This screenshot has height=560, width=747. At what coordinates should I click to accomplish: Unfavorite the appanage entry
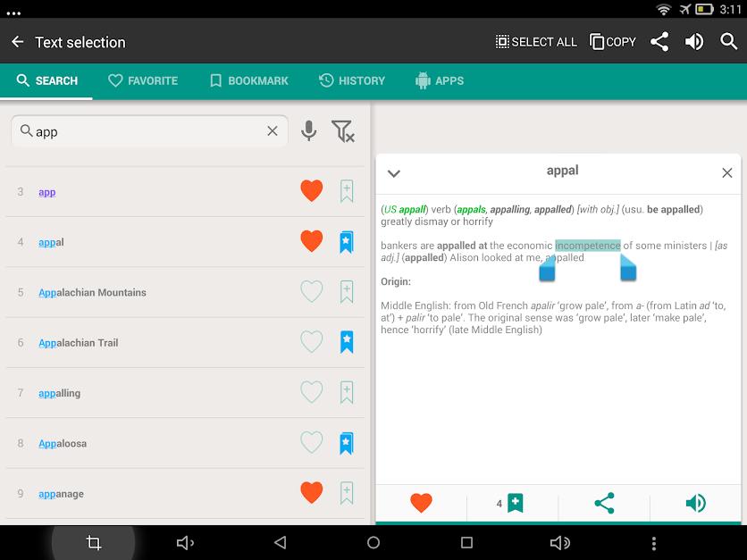pos(312,492)
